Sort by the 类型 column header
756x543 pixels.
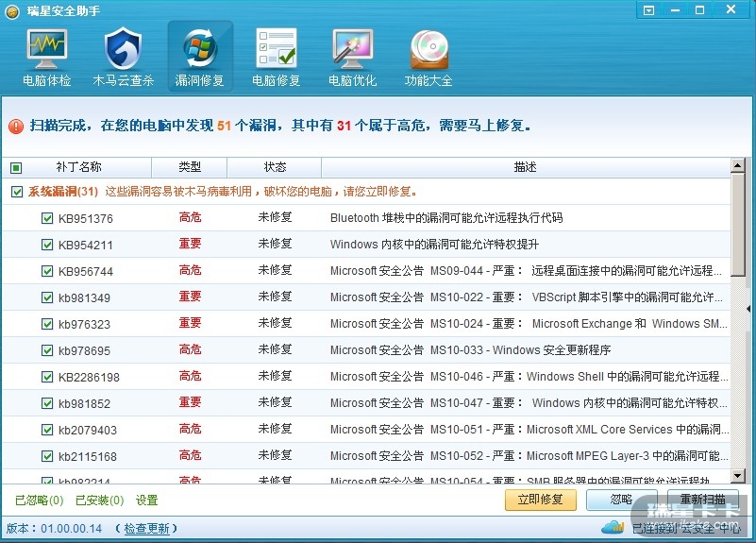[x=190, y=167]
